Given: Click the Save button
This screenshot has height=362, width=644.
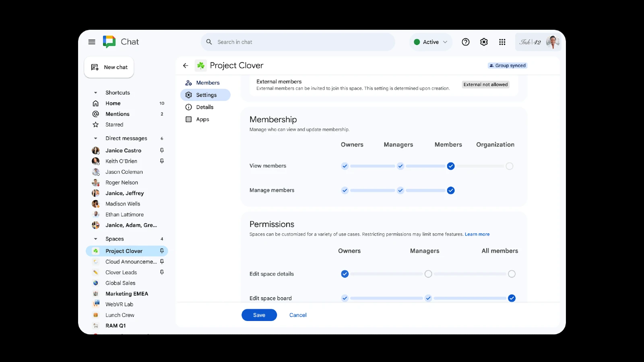Looking at the screenshot, I should (259, 315).
